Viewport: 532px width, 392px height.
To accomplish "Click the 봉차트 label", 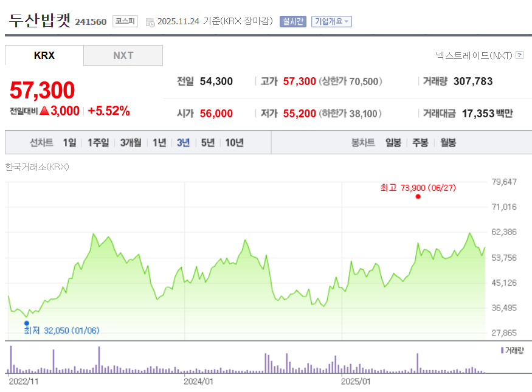I will (x=363, y=143).
